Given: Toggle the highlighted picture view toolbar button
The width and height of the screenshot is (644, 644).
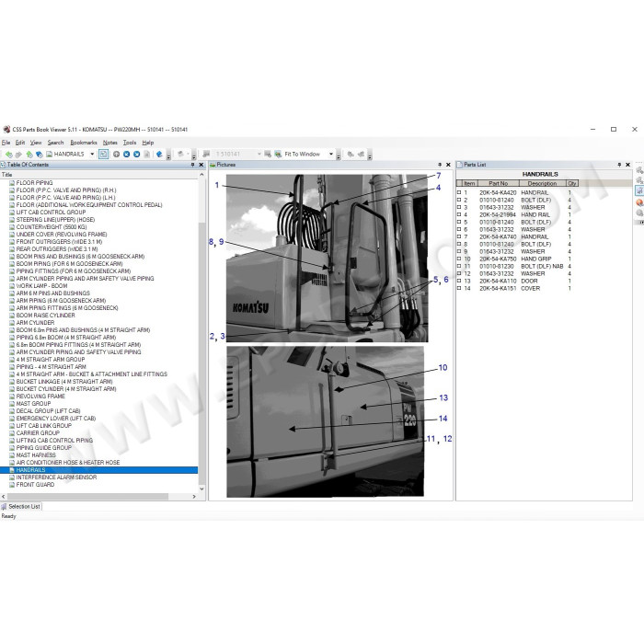Looking at the screenshot, I should pos(103,154).
